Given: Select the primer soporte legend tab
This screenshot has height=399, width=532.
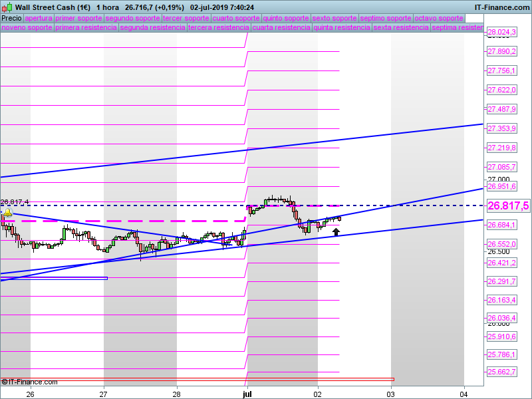Looking at the screenshot, I should (78, 19).
